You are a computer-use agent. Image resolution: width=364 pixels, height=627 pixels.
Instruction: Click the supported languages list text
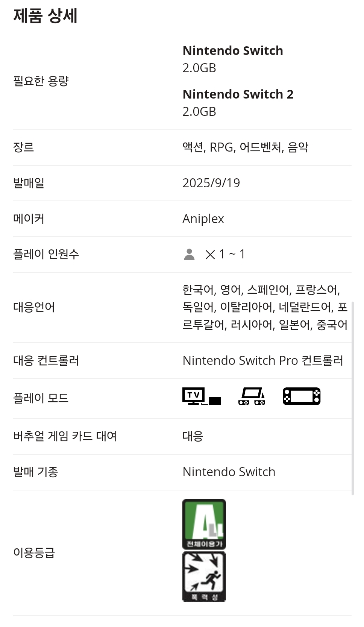265,307
